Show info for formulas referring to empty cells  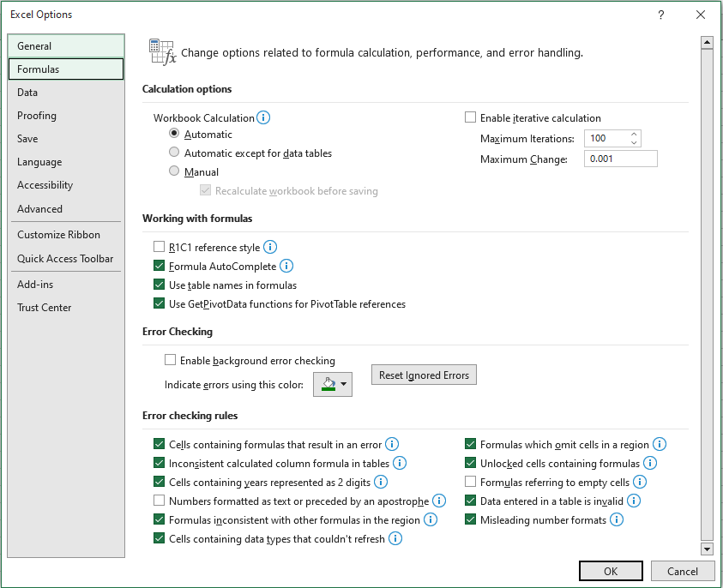pyautogui.click(x=640, y=482)
